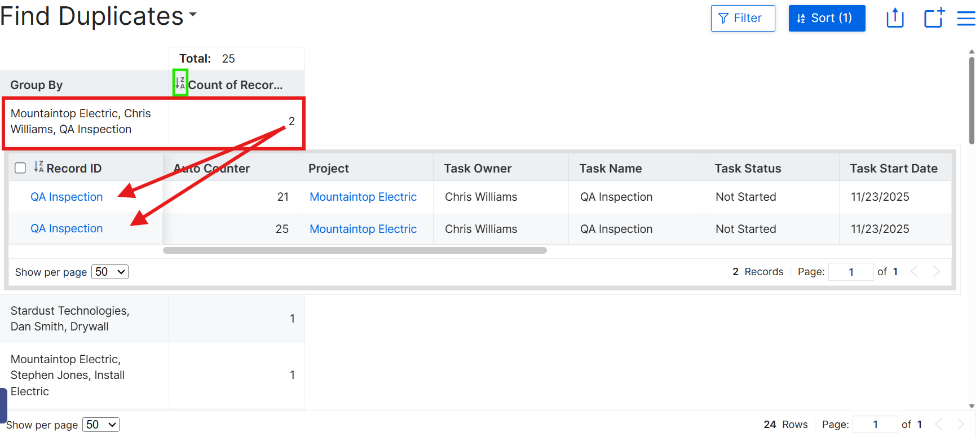Open bottom Show per page dropdown
This screenshot has height=437, width=980.
pos(101,425)
